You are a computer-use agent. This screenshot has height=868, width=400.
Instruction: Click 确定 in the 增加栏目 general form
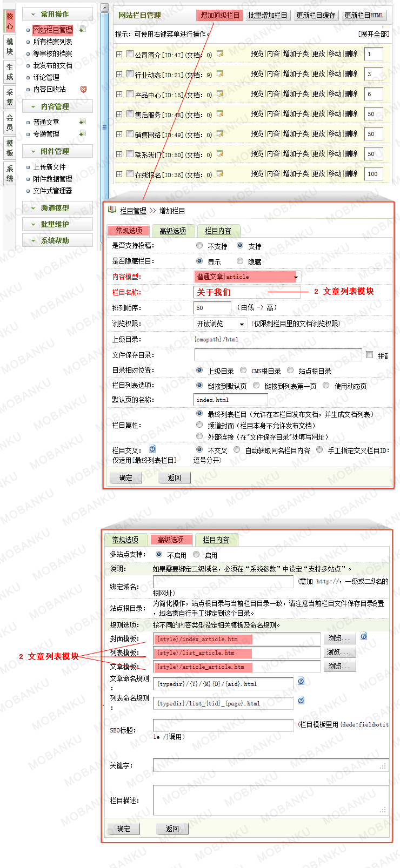[x=126, y=477]
